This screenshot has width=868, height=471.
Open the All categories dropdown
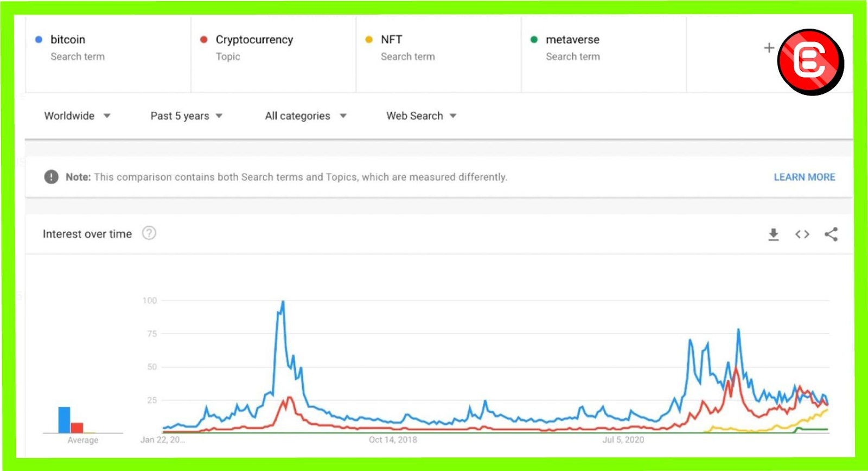click(x=305, y=116)
